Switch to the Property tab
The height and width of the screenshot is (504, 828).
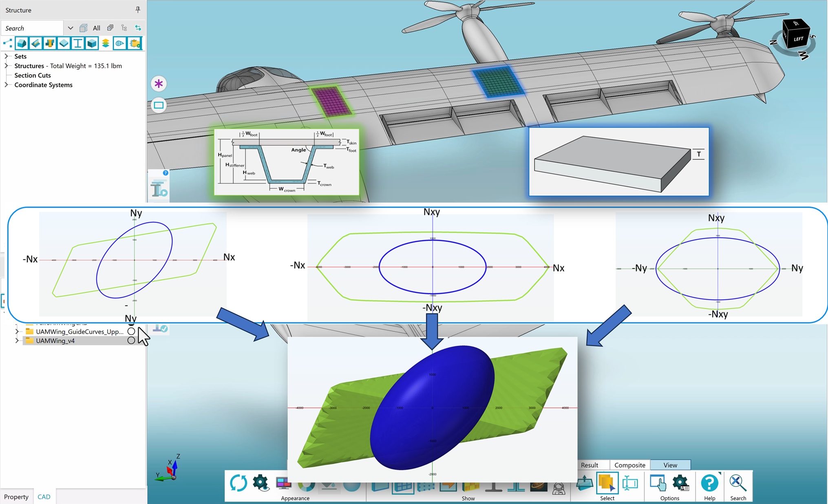click(x=16, y=497)
